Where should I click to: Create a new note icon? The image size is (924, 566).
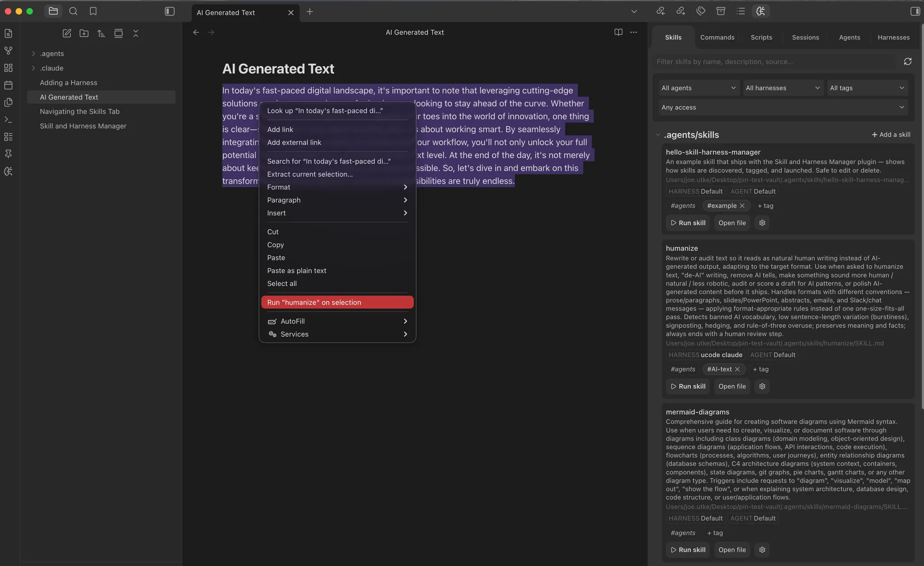point(67,33)
